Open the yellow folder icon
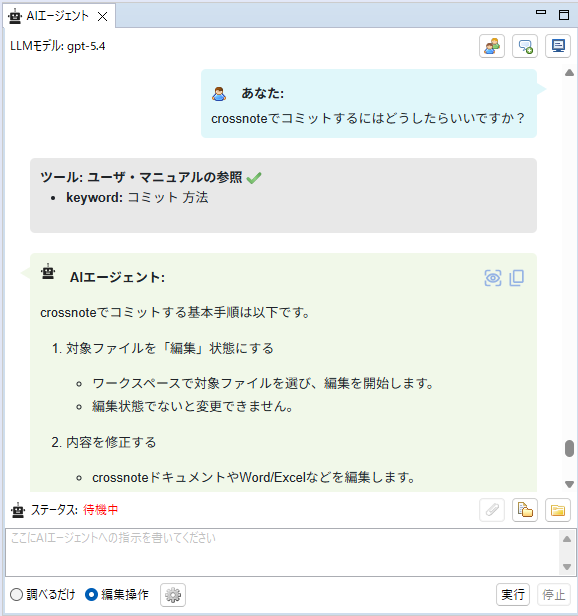578x616 pixels. point(558,510)
